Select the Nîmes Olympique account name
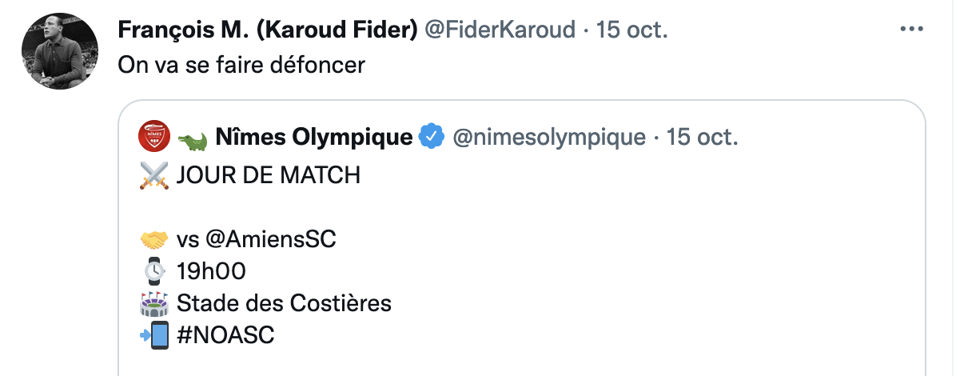980x376 pixels. [x=313, y=138]
